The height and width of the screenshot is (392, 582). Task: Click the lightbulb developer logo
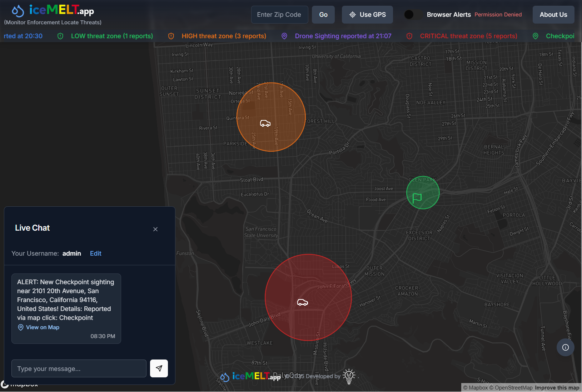[349, 376]
